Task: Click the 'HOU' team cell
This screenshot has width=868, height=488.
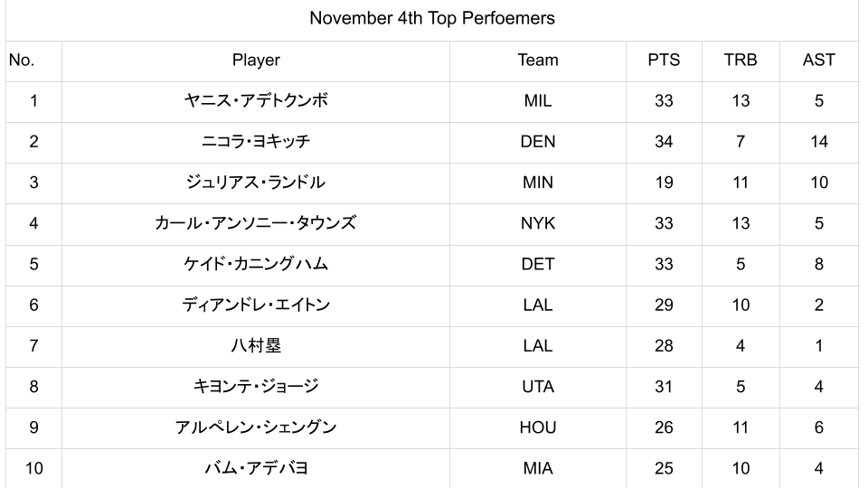Action: [538, 427]
